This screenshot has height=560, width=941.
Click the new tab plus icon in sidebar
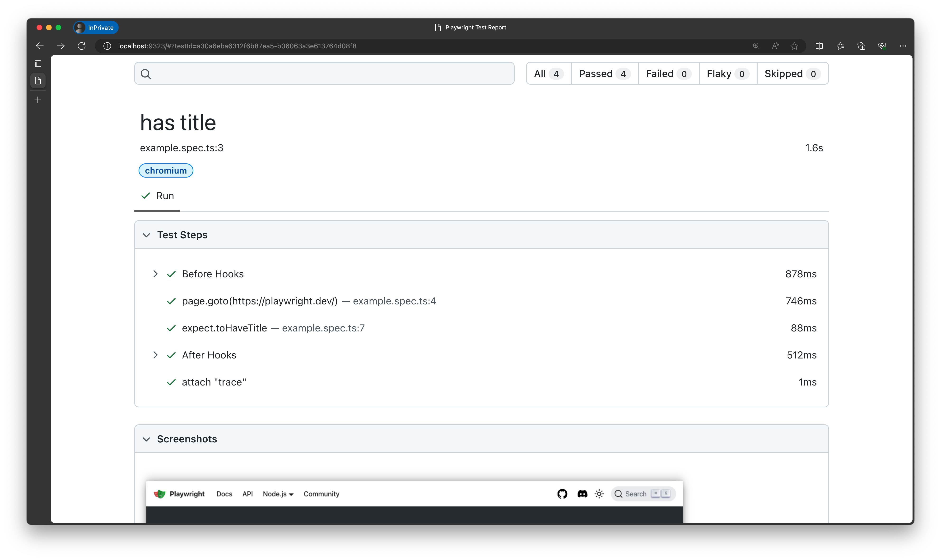38,100
